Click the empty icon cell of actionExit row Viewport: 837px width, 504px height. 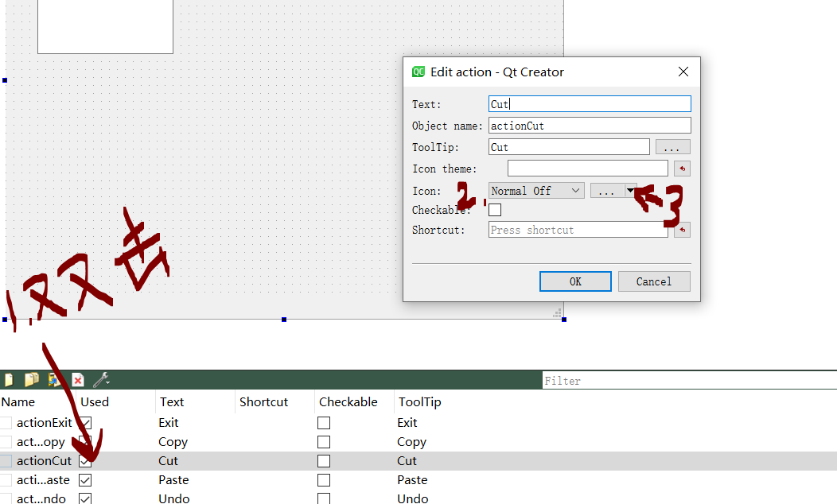point(6,423)
